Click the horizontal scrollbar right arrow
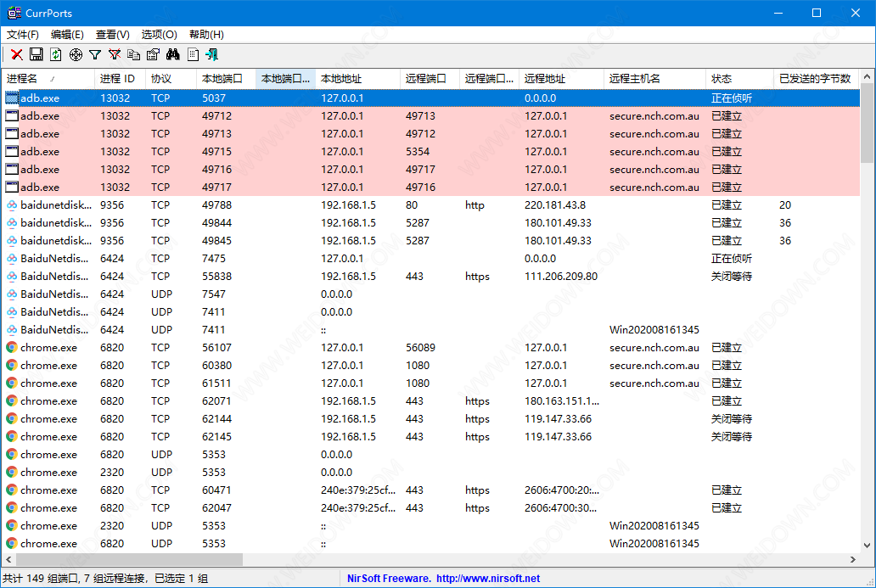Image resolution: width=876 pixels, height=588 pixels. click(x=853, y=559)
